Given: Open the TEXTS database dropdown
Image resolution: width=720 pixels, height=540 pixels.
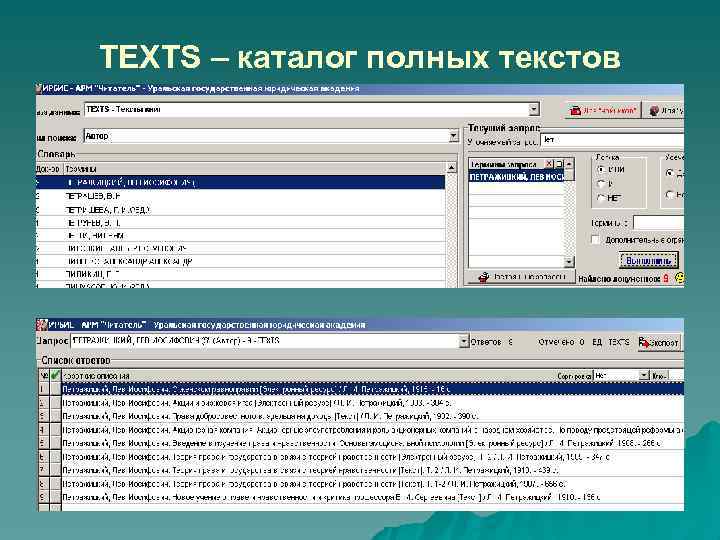Looking at the screenshot, I should click(x=533, y=110).
